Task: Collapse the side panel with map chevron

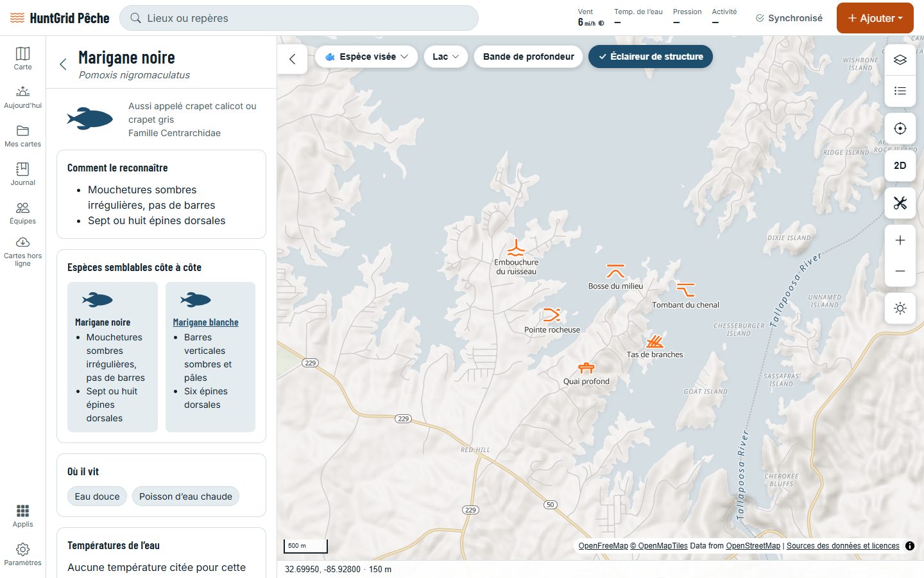Action: coord(293,59)
